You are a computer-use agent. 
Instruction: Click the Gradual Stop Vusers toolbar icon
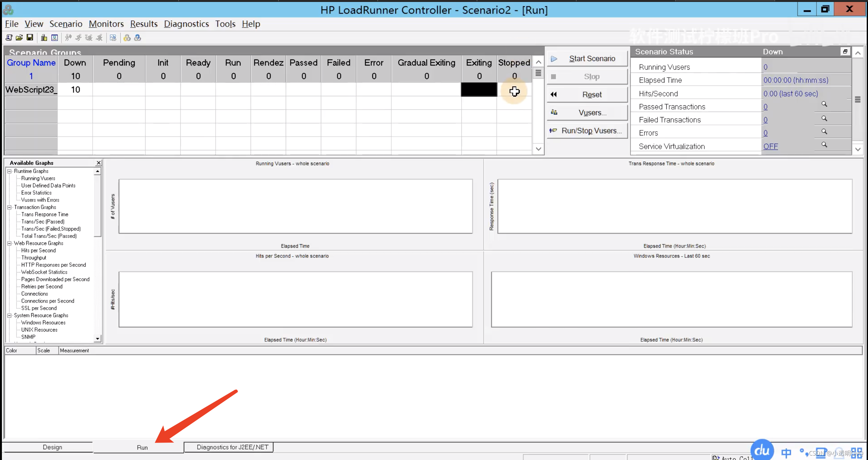tap(89, 37)
